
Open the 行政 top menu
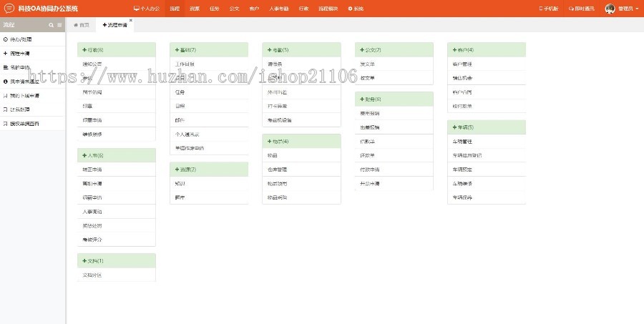pos(303,8)
